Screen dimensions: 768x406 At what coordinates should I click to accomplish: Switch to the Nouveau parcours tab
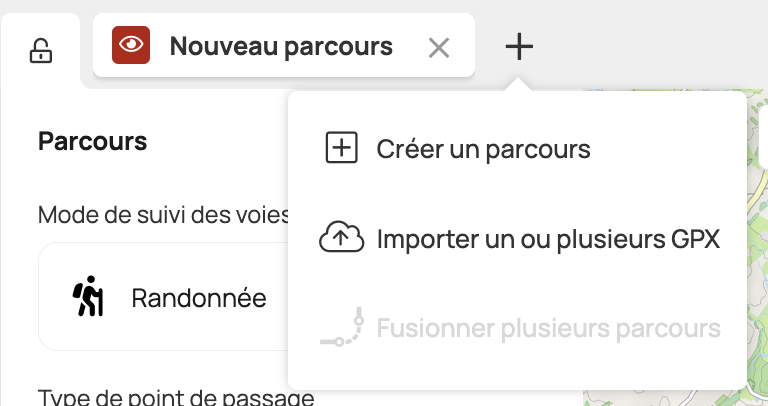click(x=280, y=46)
